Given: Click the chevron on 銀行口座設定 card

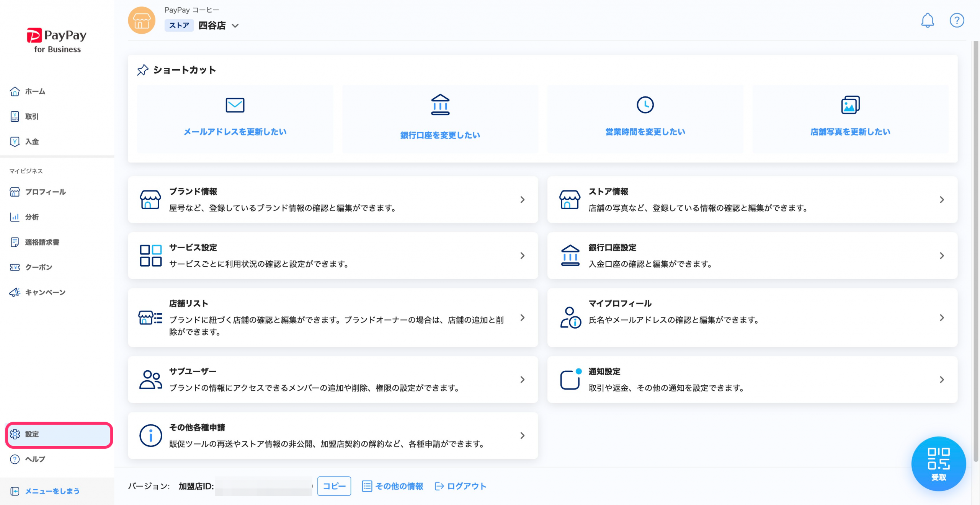Looking at the screenshot, I should pyautogui.click(x=942, y=256).
